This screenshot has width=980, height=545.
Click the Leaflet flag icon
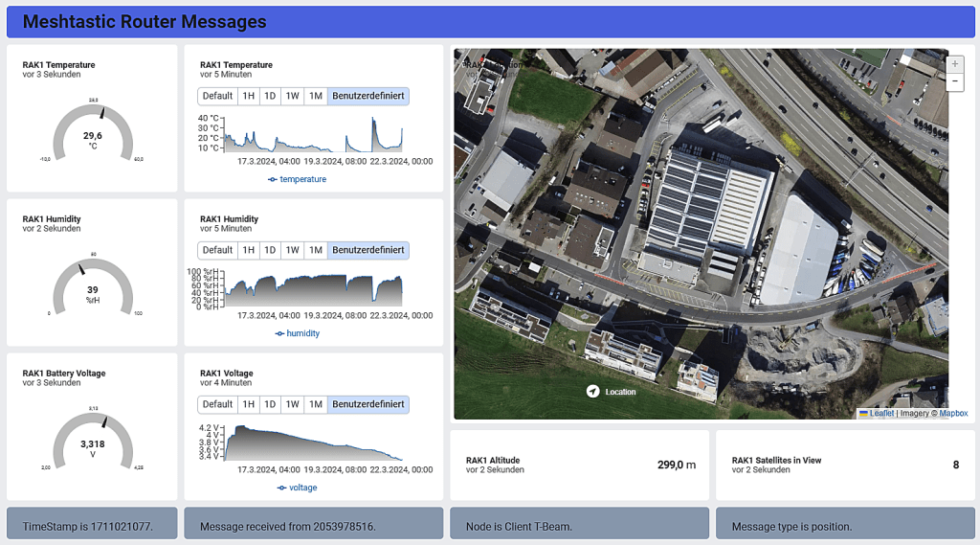(x=863, y=414)
